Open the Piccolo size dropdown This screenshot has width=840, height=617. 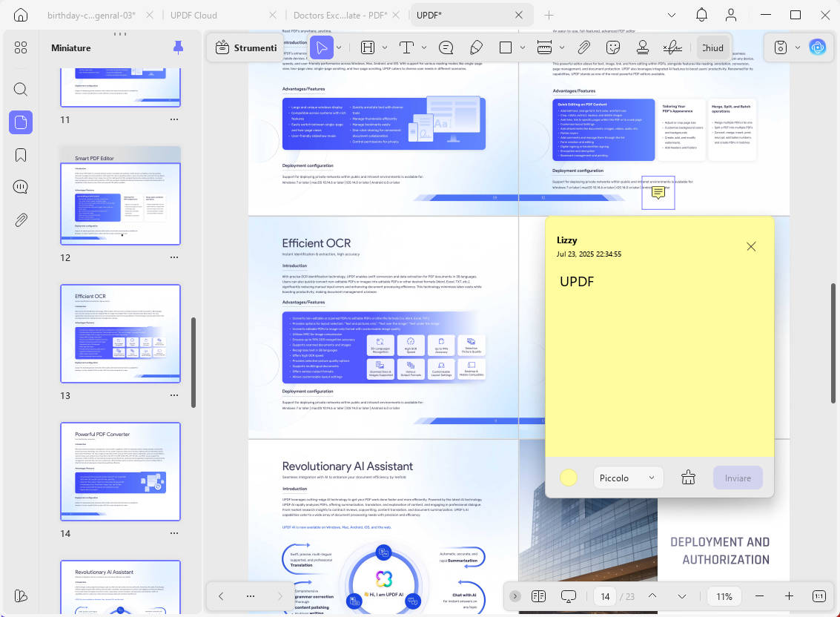pyautogui.click(x=628, y=478)
